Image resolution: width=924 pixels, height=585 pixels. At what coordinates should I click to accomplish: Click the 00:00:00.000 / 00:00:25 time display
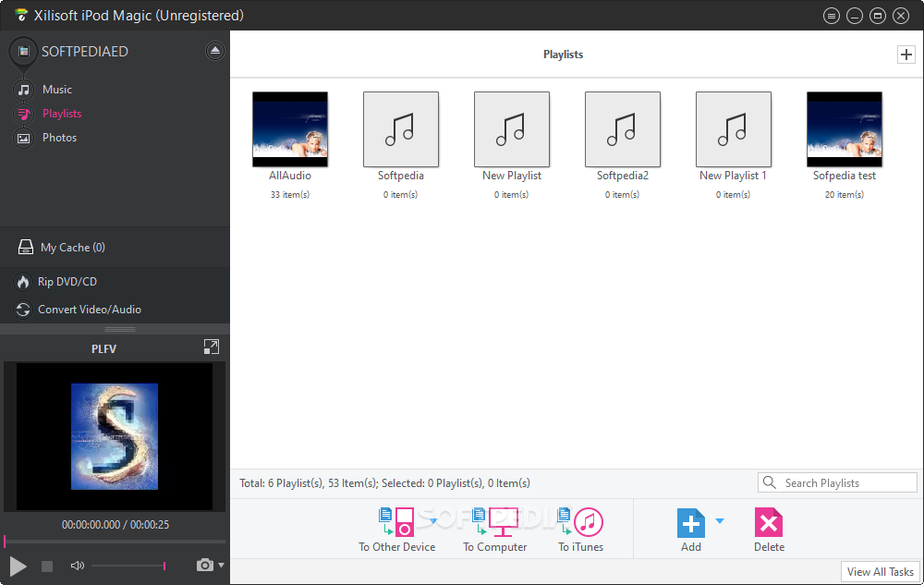coord(115,524)
